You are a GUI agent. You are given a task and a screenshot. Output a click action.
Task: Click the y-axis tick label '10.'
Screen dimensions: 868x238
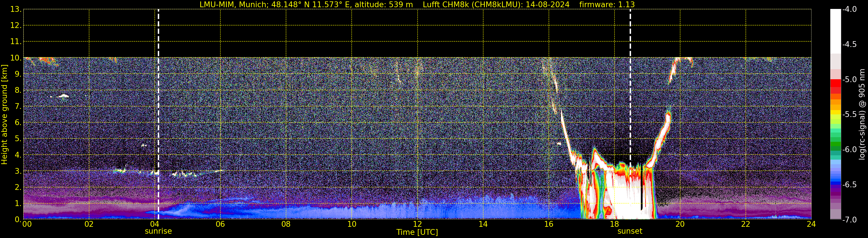pyautogui.click(x=16, y=58)
